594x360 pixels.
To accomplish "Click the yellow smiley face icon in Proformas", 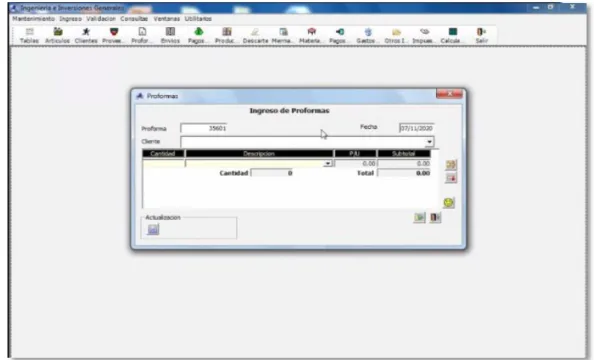I will pyautogui.click(x=449, y=203).
